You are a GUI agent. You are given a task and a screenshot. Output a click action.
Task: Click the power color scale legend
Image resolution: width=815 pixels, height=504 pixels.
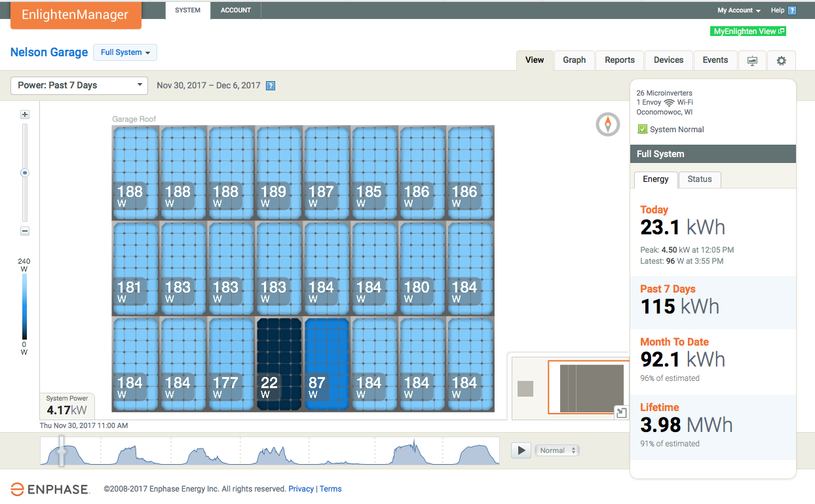24,306
